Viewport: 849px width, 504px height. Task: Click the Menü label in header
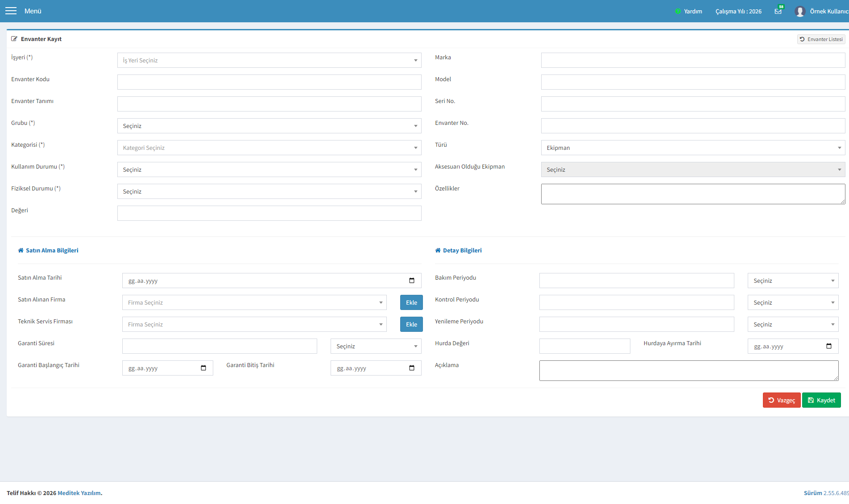pyautogui.click(x=33, y=11)
